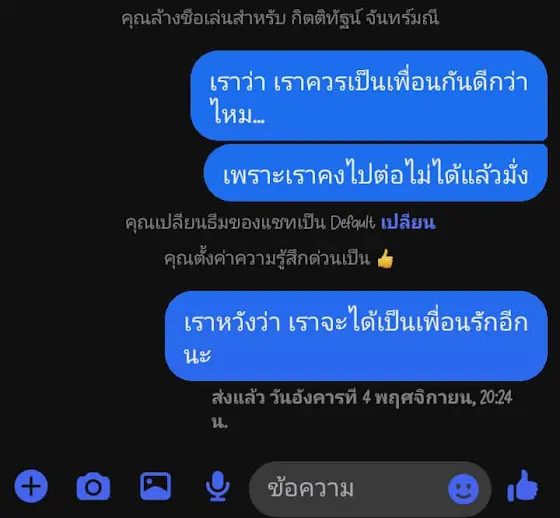Select the message เราหวังว่า เราจะได้เป็นเพื่อนรักอีกนะ

coord(356,336)
